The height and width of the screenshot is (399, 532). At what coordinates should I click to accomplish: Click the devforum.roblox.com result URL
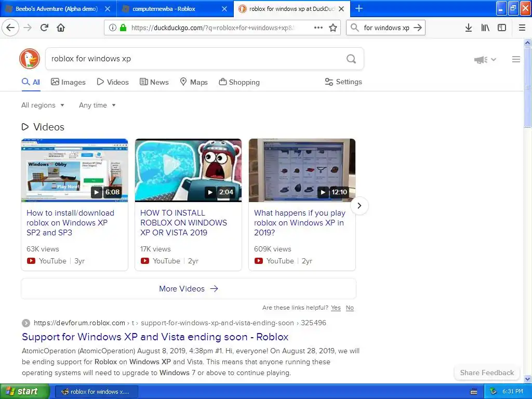tap(180, 323)
